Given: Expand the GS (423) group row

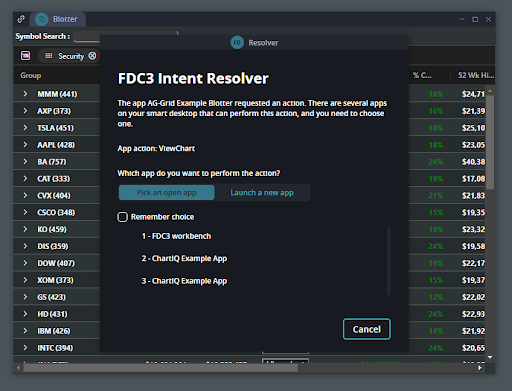Looking at the screenshot, I should [x=25, y=297].
